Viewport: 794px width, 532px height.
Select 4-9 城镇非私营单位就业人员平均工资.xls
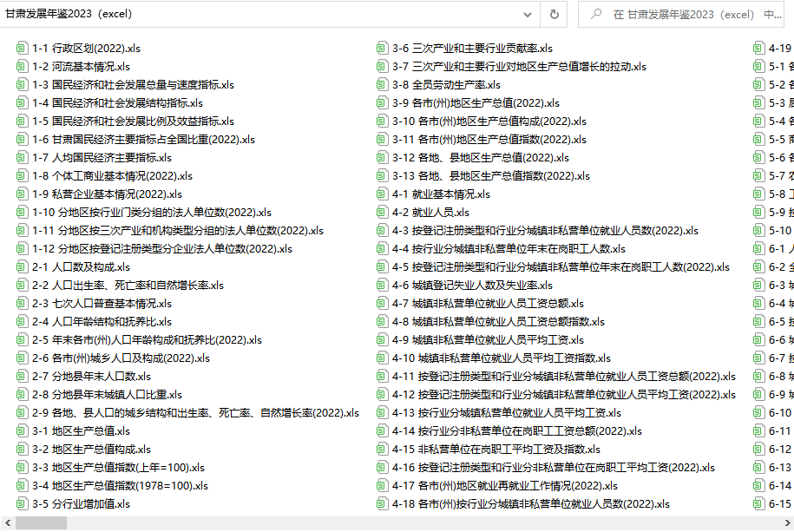[489, 340]
